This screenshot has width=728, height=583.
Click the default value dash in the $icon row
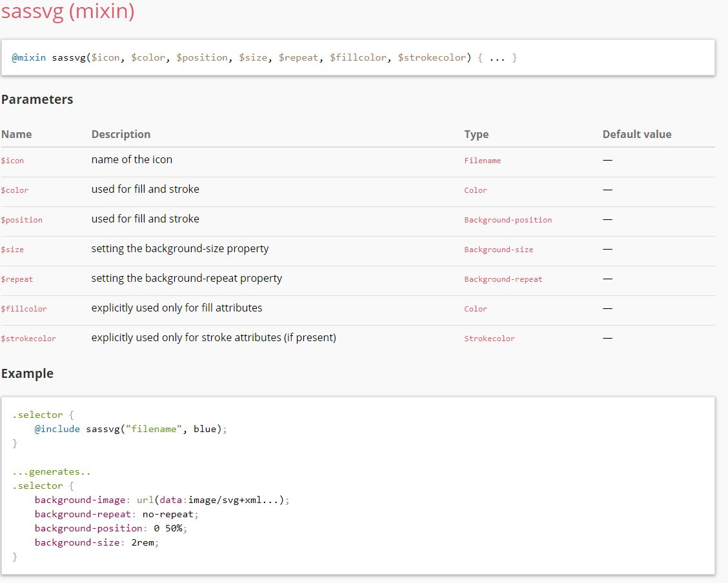point(608,160)
